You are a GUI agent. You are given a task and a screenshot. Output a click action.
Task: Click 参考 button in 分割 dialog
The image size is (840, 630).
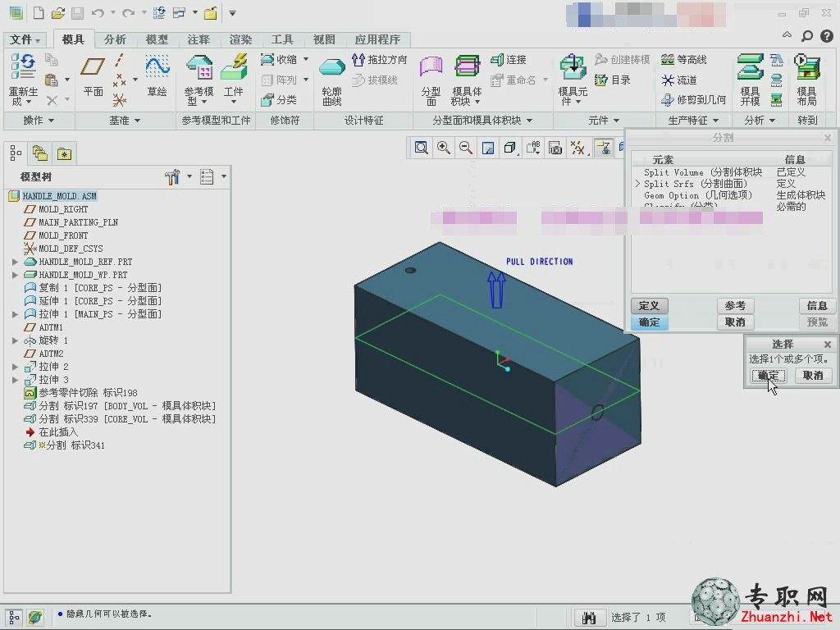coord(735,306)
